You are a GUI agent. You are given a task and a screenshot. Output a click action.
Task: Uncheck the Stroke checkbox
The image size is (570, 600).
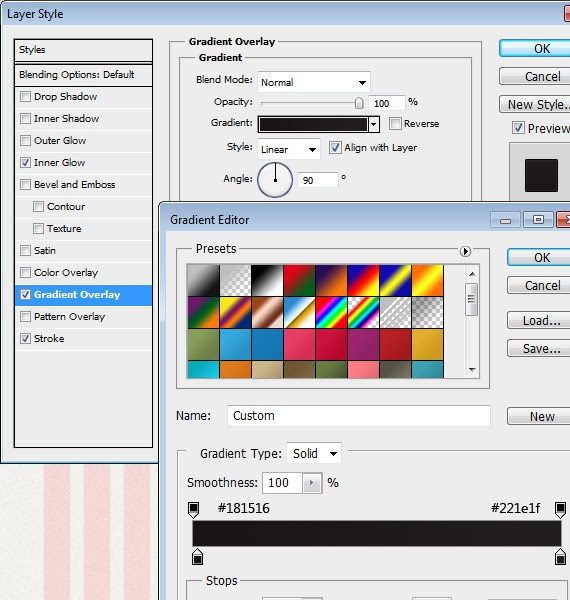[25, 339]
